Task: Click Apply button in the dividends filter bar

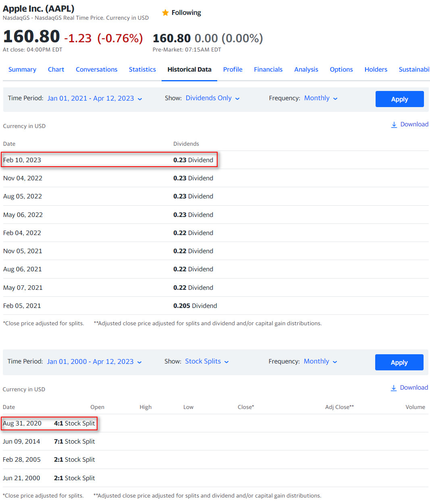Action: click(x=400, y=99)
